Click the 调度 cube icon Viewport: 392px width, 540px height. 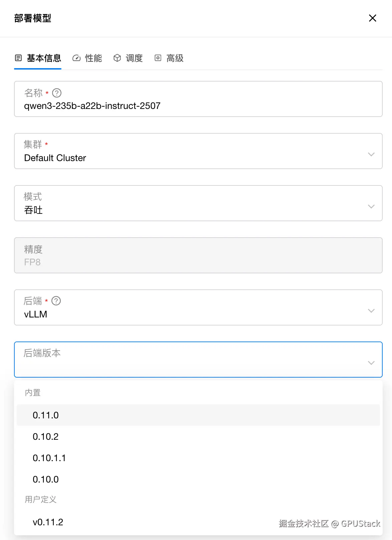pos(117,58)
